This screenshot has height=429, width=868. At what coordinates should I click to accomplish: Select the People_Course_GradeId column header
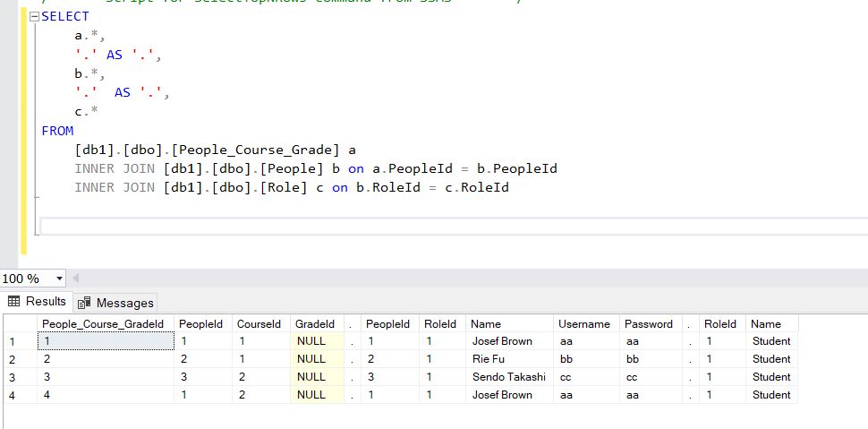[x=106, y=324]
